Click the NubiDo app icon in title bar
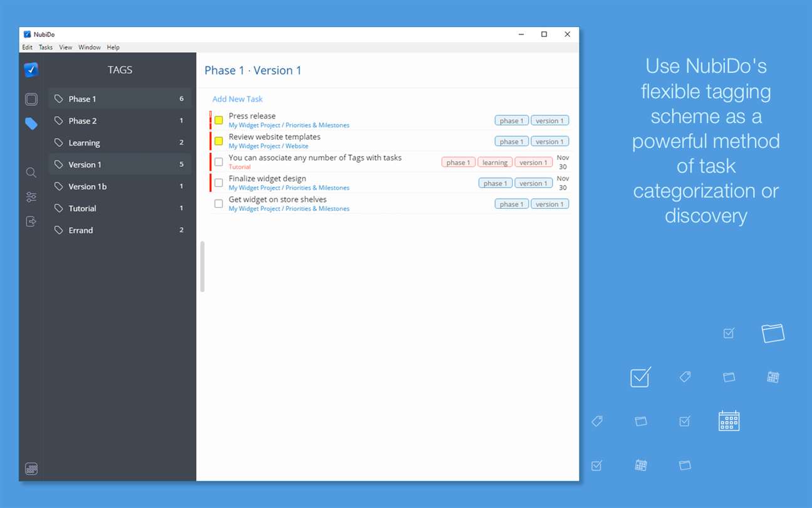 click(x=27, y=34)
